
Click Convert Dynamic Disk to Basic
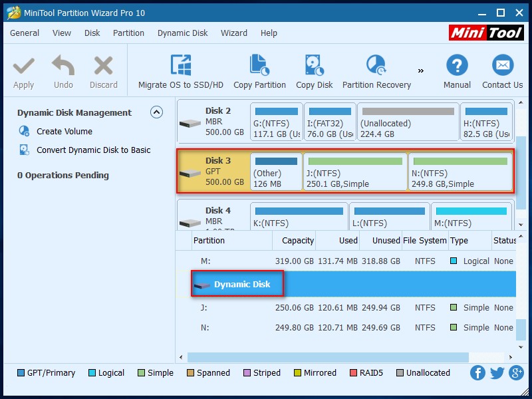click(93, 150)
